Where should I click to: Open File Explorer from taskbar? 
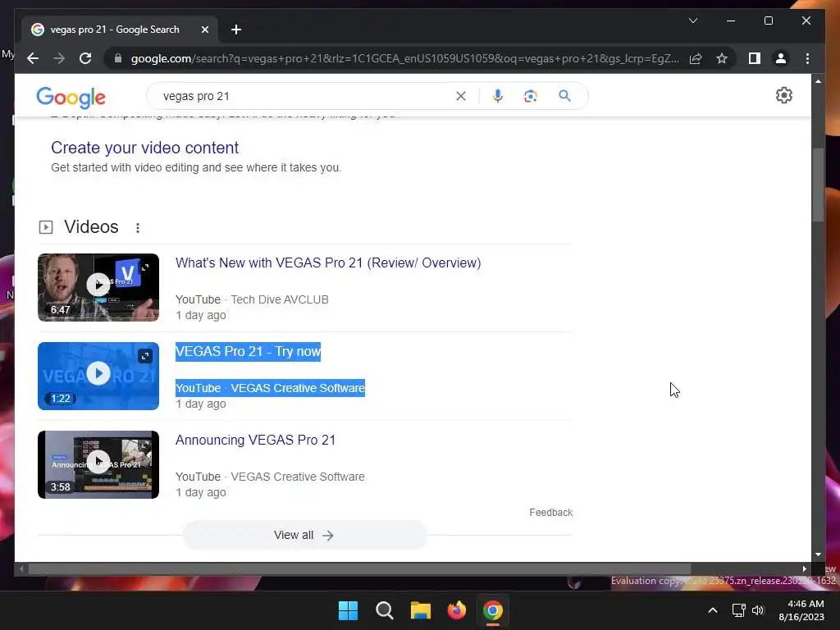(421, 610)
